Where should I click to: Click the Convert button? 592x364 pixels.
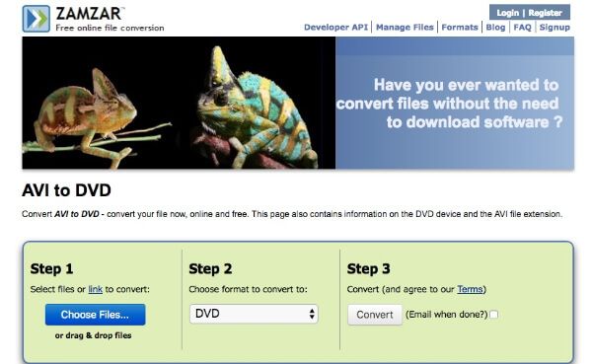[375, 315]
